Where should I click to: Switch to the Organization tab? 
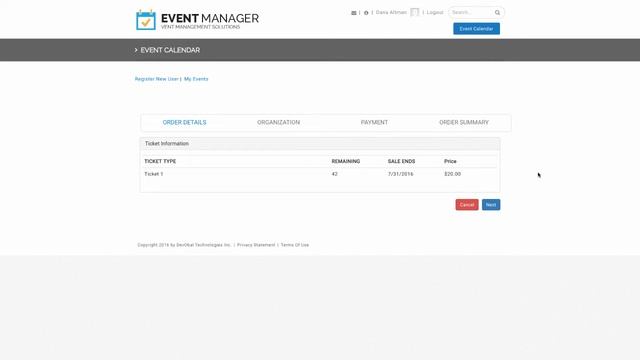click(278, 122)
